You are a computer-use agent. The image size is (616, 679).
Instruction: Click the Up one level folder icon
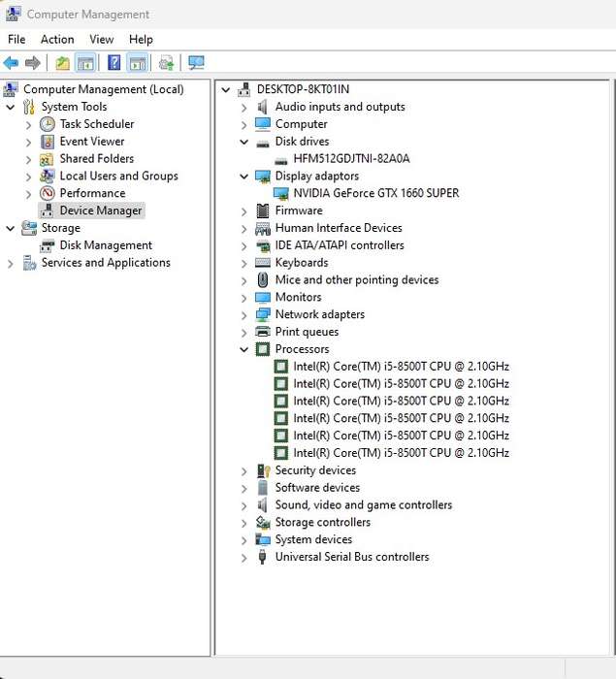tap(62, 63)
